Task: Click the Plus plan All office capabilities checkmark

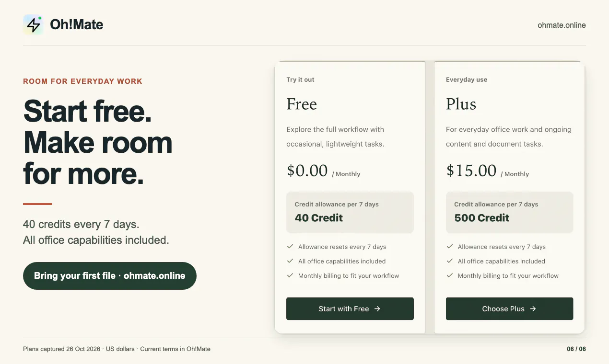Action: (450, 261)
